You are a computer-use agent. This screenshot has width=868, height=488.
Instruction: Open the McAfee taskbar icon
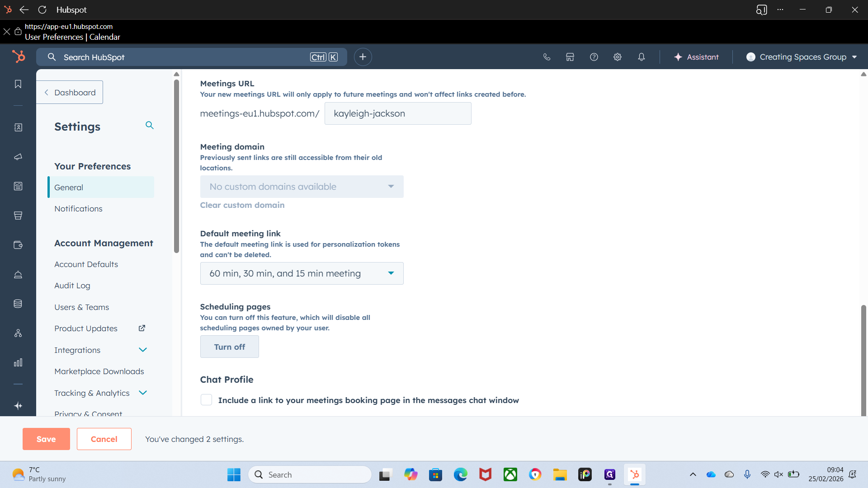tap(485, 474)
